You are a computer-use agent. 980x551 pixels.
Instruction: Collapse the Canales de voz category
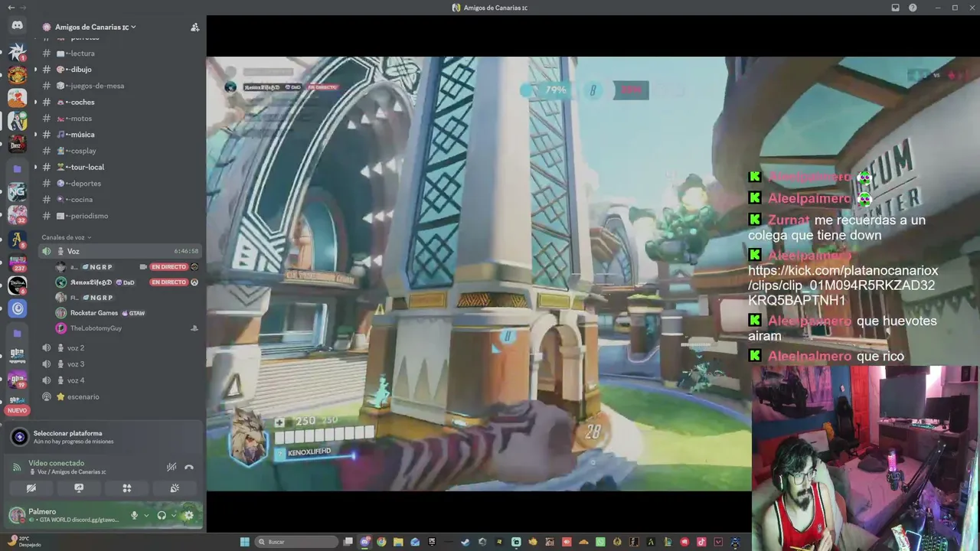pos(67,237)
